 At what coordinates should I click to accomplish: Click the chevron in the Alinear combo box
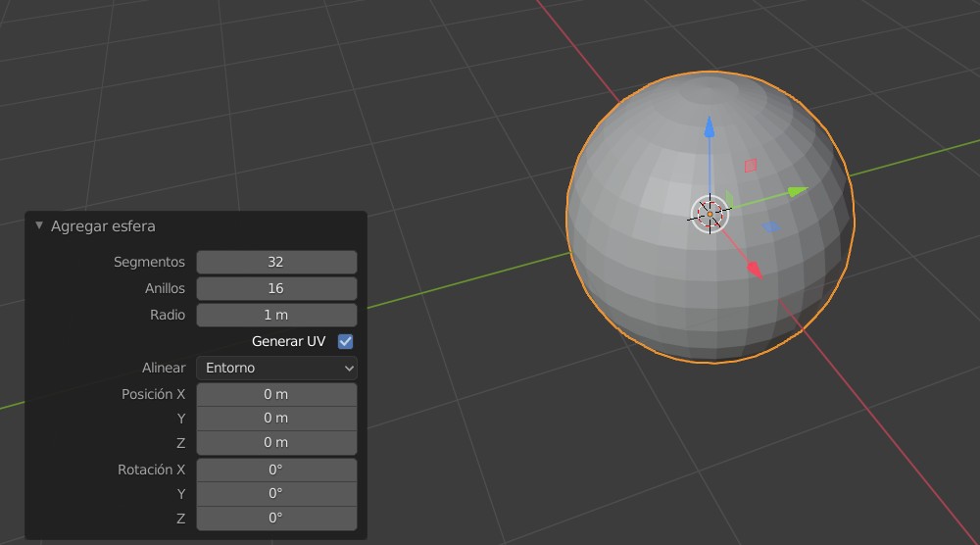[349, 369]
